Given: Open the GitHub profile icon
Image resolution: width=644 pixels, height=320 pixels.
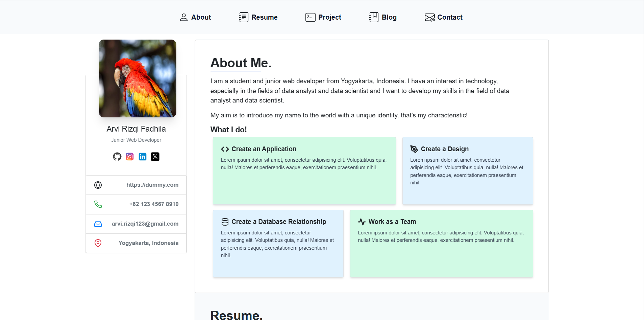Looking at the screenshot, I should (x=117, y=157).
